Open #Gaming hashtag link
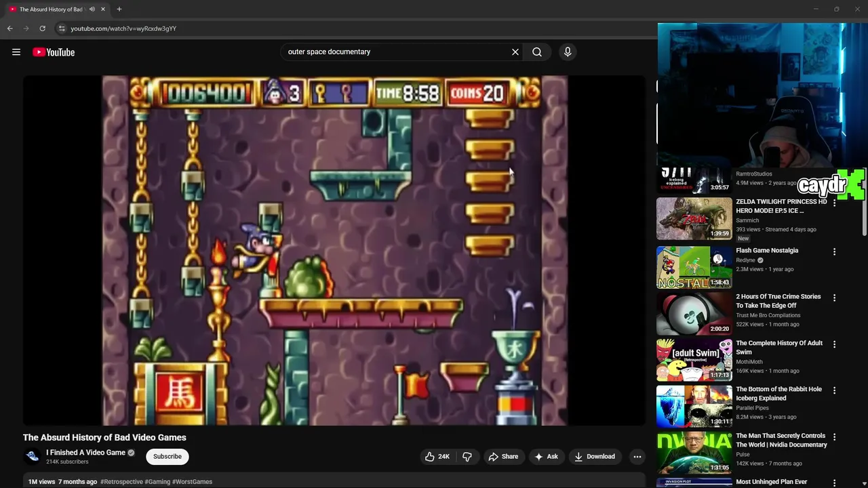This screenshot has width=868, height=488. click(158, 482)
